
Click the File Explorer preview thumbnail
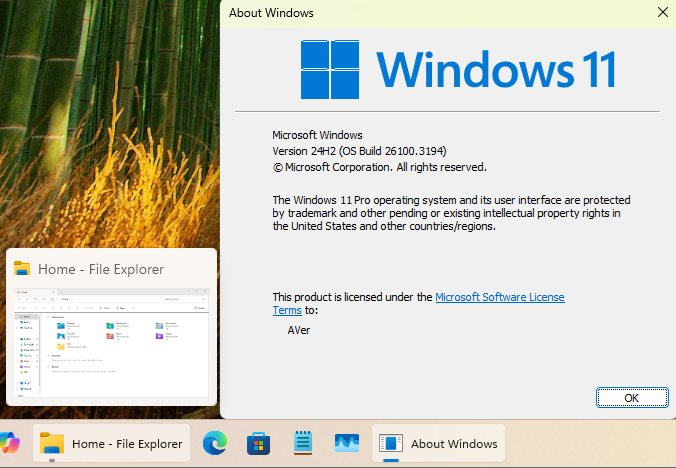click(112, 343)
